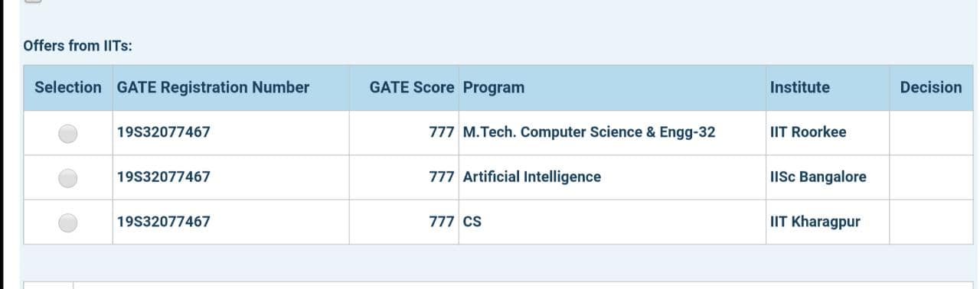Viewport: 980px width, 289px height.
Task: Choose the IIT Kharagpur offer radio button
Action: [x=68, y=222]
